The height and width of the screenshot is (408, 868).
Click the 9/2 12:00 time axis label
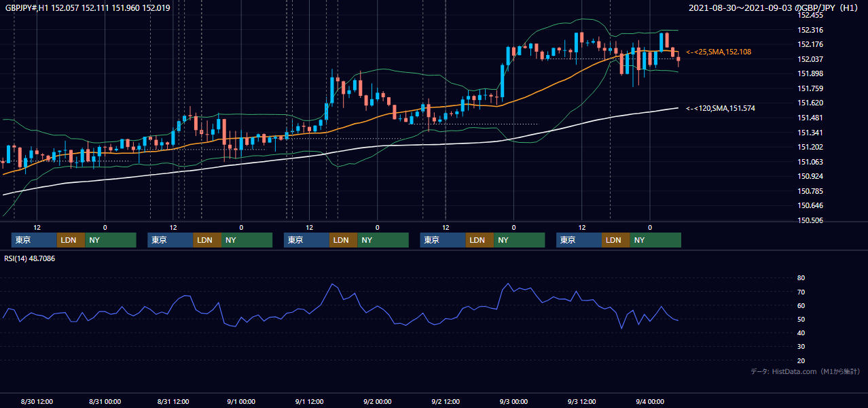pyautogui.click(x=446, y=401)
